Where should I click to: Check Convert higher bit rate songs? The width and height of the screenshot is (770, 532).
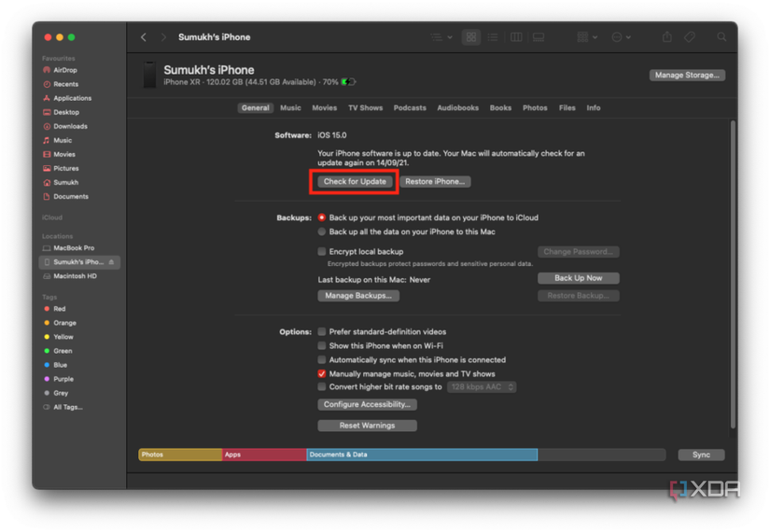322,387
